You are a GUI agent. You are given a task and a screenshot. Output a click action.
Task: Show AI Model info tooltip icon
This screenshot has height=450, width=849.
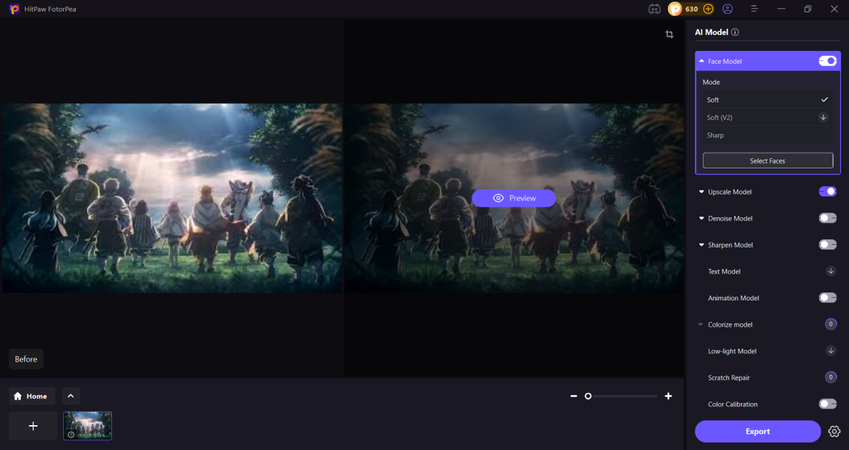(x=735, y=32)
